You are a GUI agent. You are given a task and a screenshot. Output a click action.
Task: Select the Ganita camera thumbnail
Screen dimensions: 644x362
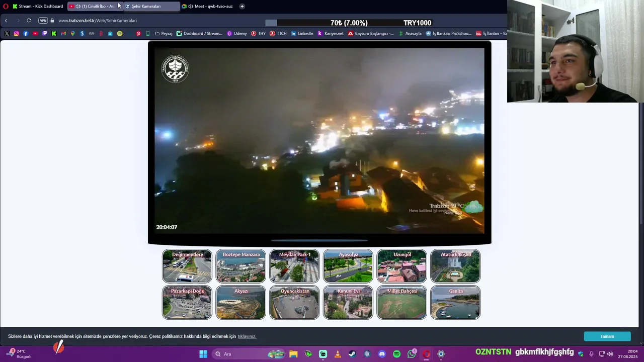pos(455,302)
